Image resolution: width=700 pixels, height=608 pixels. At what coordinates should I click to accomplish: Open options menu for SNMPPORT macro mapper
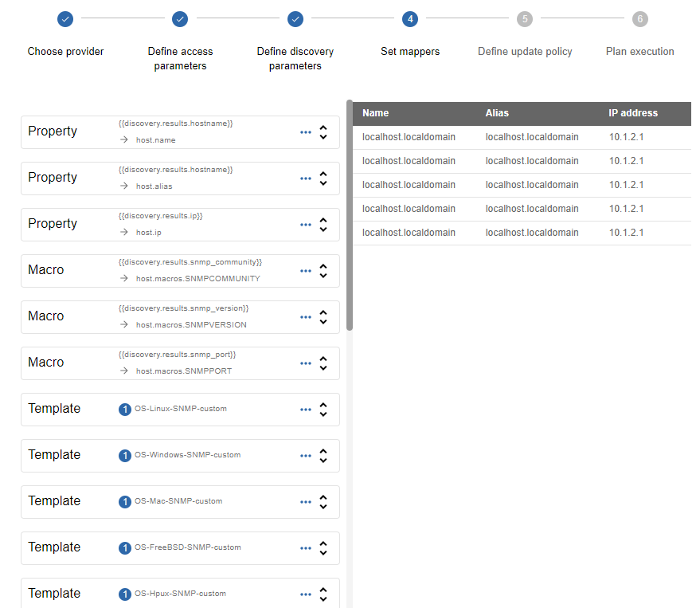tap(306, 363)
